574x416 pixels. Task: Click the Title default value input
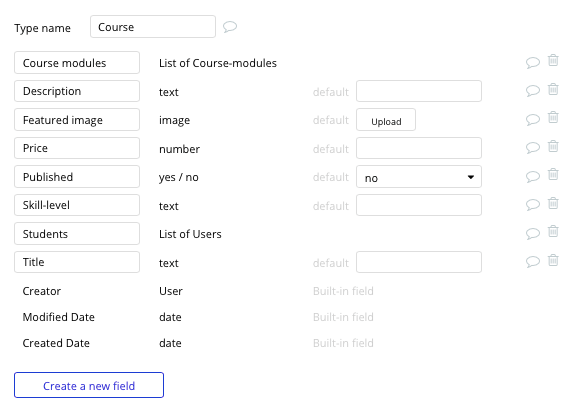419,262
